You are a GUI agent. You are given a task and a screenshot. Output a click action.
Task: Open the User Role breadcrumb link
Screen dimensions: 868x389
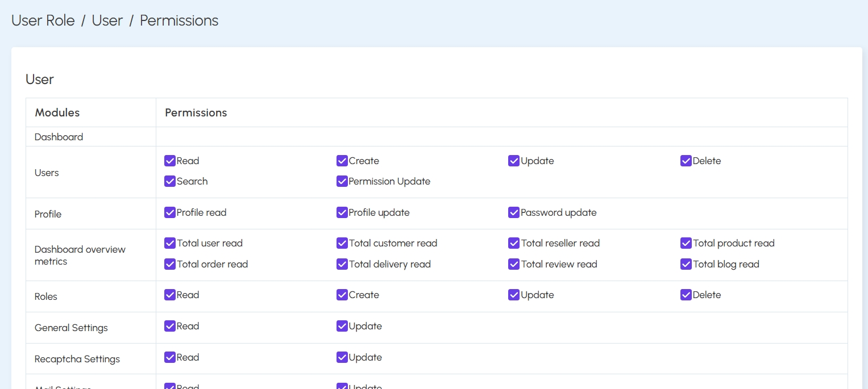coord(43,20)
